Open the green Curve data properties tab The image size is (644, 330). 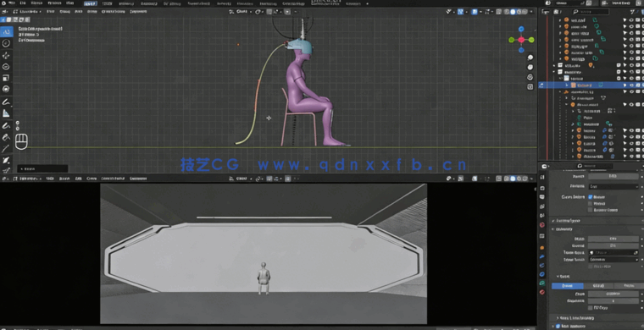coord(542,283)
